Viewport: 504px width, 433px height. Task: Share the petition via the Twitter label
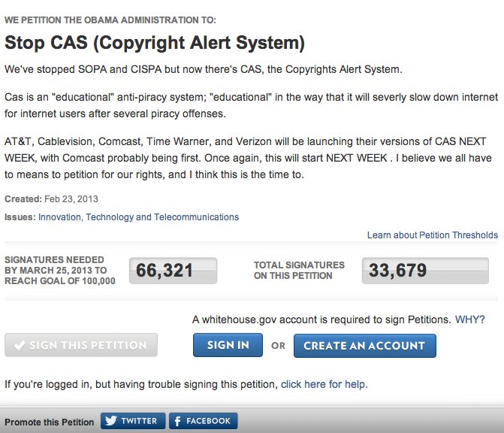pos(139,421)
